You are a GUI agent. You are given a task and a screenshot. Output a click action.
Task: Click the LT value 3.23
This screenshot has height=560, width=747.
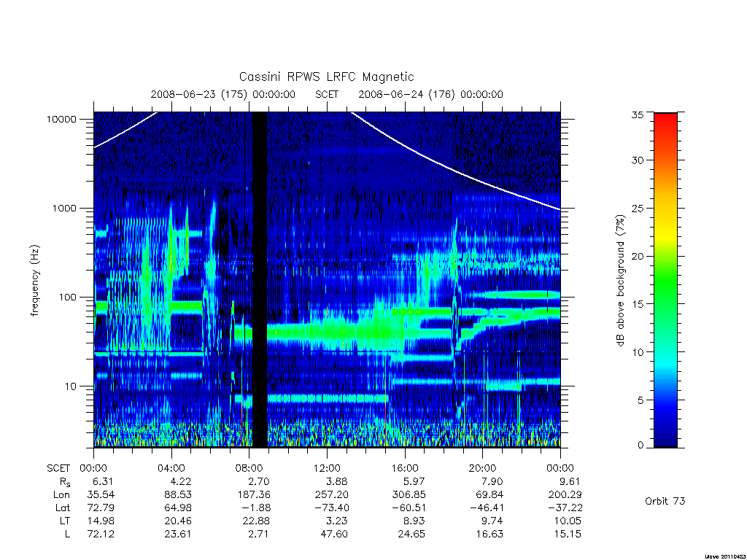(336, 521)
